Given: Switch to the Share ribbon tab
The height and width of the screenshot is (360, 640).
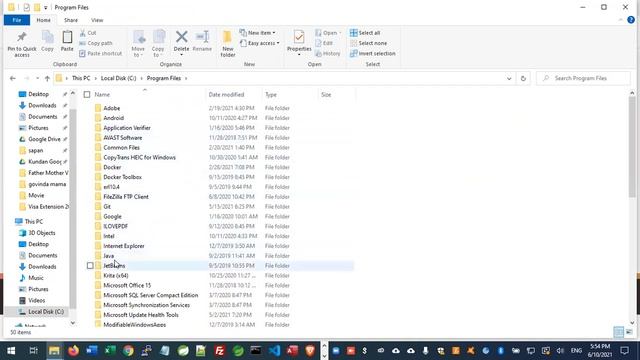Looking at the screenshot, I should (71, 20).
